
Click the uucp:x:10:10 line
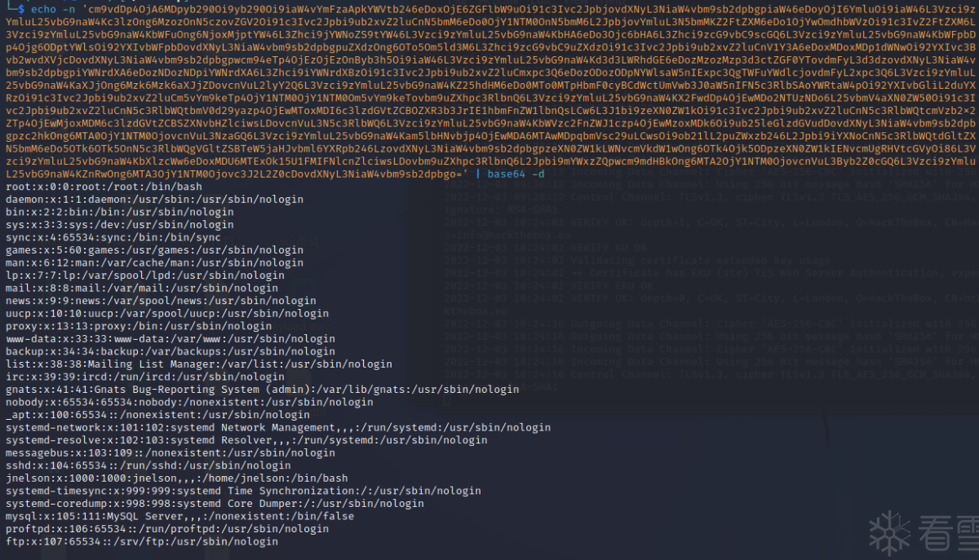click(166, 313)
